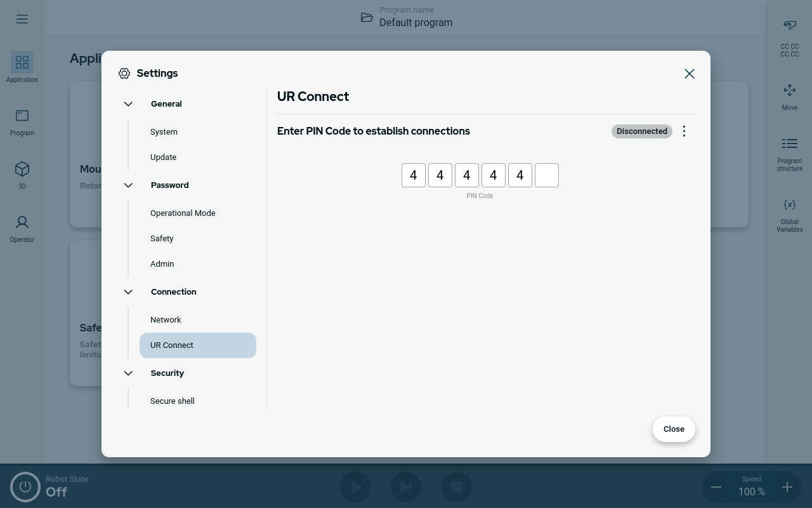Select the Application sidebar icon
The image size is (812, 508).
(22, 67)
